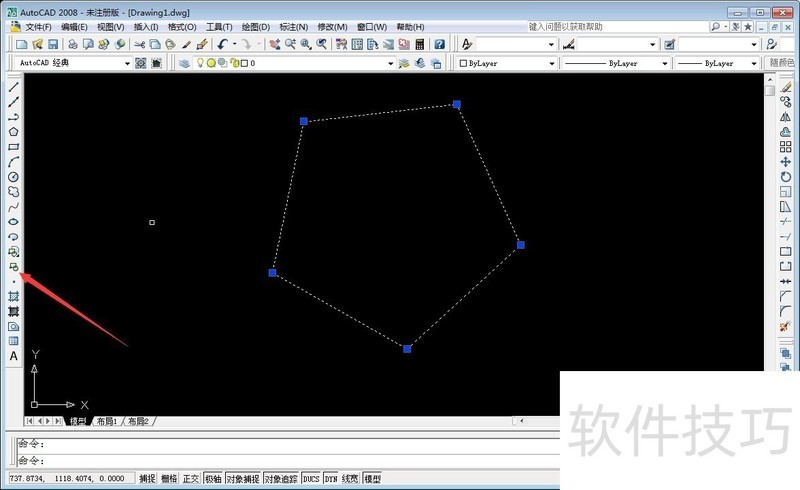This screenshot has height=490, width=800.
Task: Open the 文件(F) menu
Action: 38,27
